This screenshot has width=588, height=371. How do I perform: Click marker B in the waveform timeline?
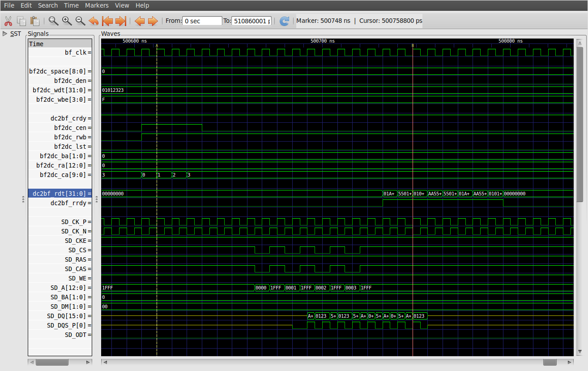(413, 45)
